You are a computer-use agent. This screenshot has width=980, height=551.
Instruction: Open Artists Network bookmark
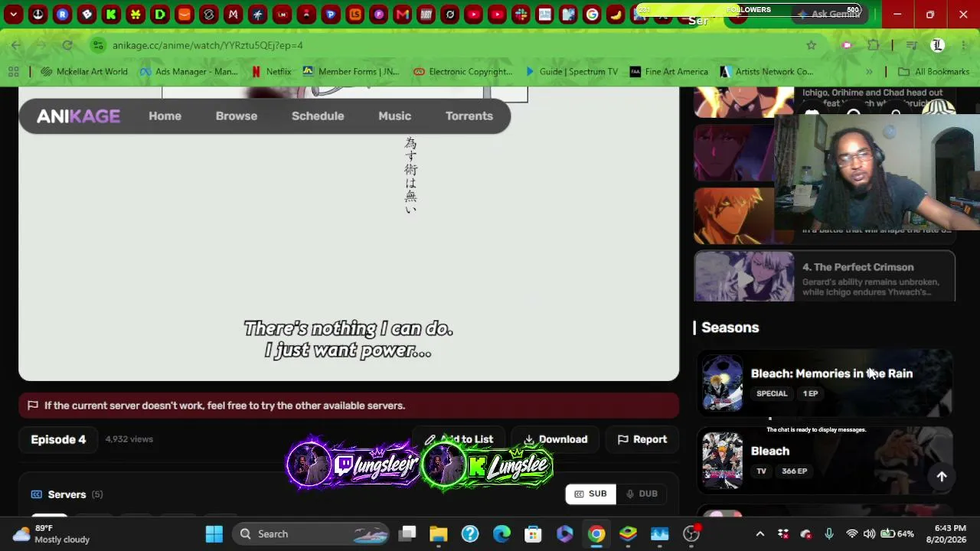(766, 72)
